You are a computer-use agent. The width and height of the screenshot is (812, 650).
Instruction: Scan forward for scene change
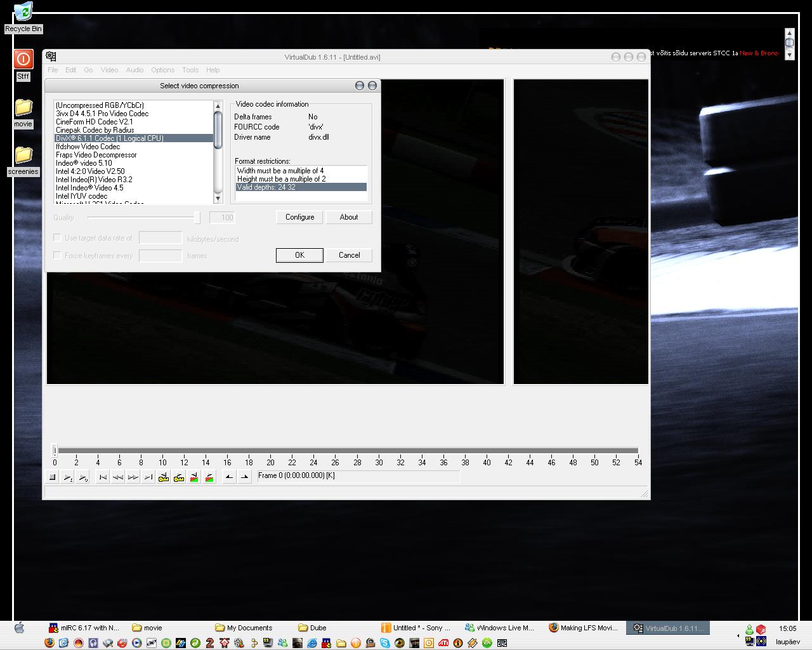pos(209,477)
